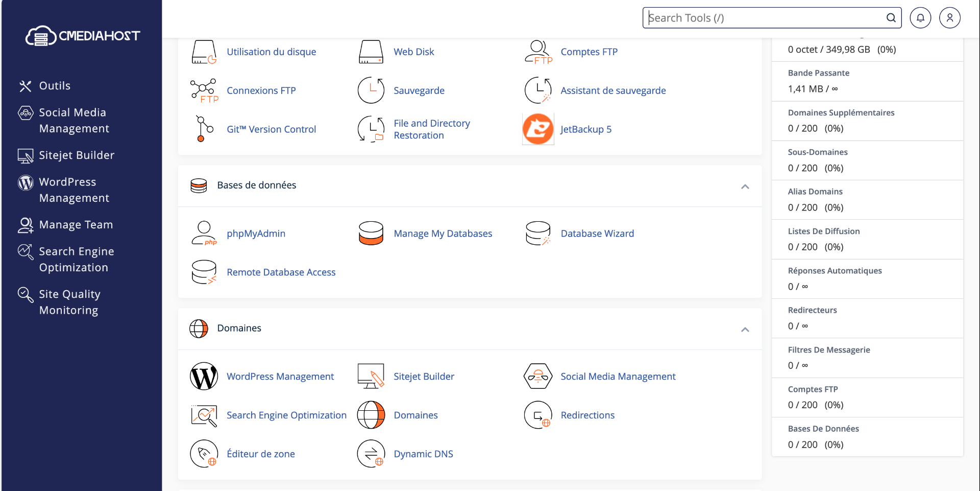Click the Bases de données section header title
980x491 pixels.
pos(257,185)
